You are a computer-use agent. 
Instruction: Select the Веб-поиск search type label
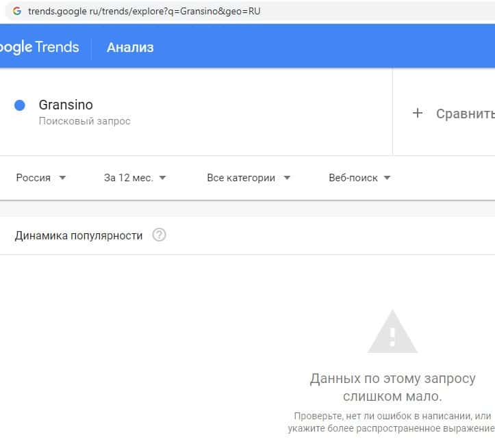pyautogui.click(x=353, y=178)
